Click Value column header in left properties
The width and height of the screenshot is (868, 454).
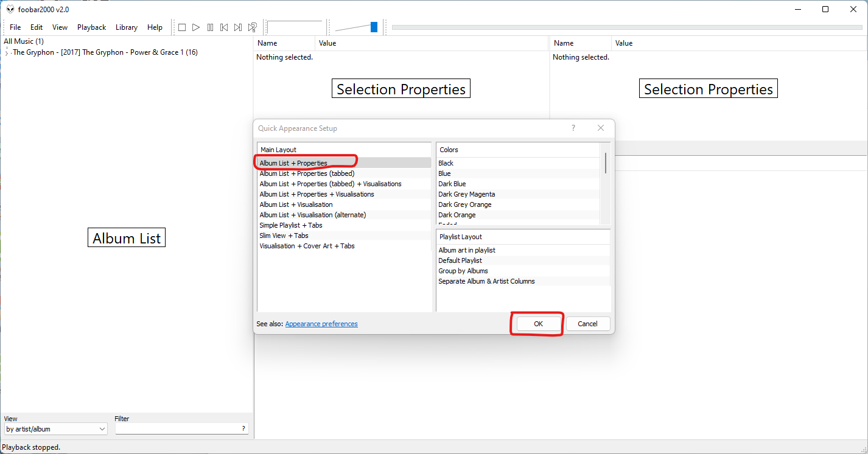click(x=432, y=43)
